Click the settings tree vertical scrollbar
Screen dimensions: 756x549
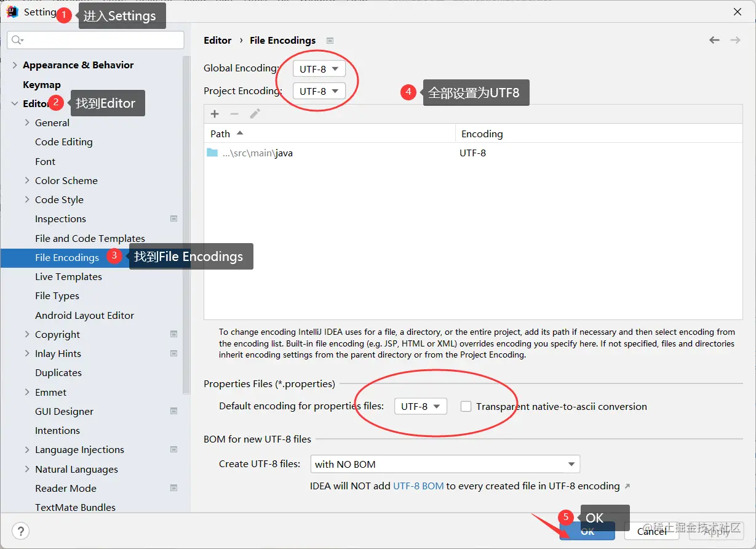tap(186, 225)
